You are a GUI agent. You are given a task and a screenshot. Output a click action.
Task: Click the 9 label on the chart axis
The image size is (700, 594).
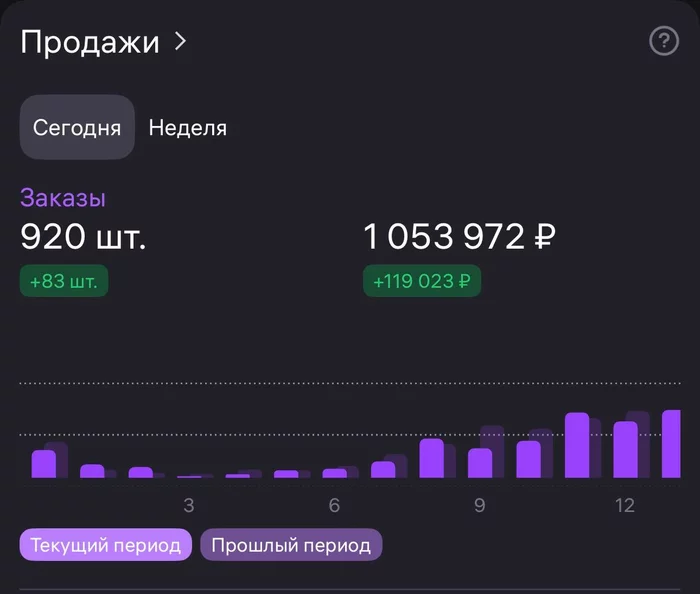pyautogui.click(x=480, y=505)
